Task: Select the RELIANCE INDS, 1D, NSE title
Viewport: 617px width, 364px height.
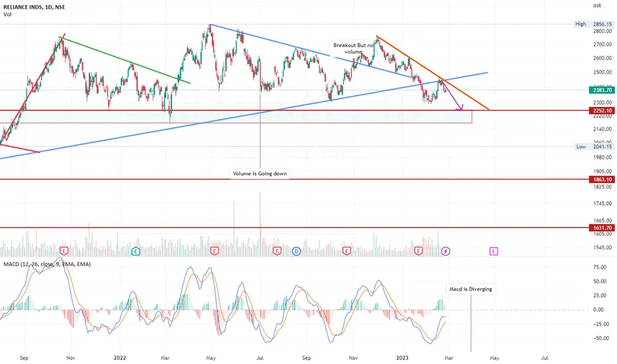Action: coord(34,7)
